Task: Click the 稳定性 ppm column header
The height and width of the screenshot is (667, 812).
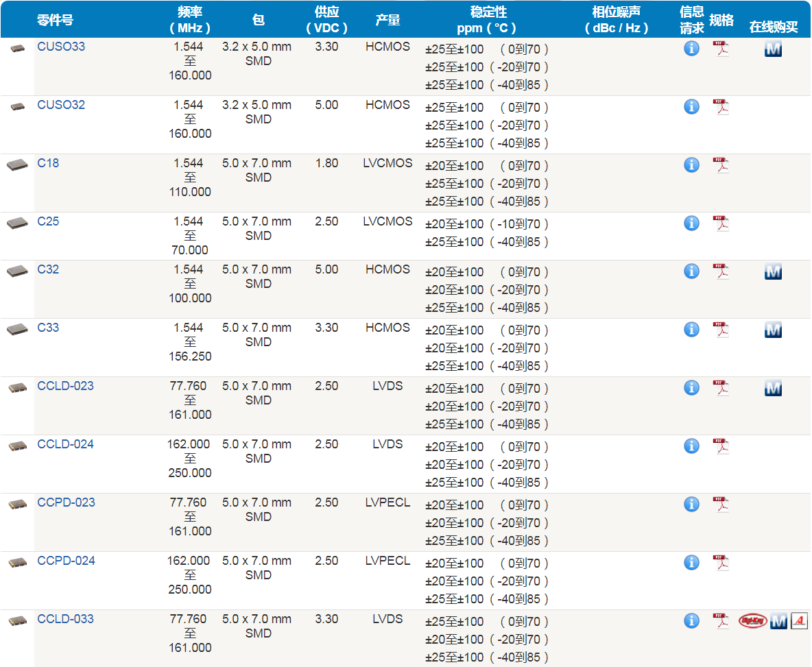Action: [x=488, y=20]
